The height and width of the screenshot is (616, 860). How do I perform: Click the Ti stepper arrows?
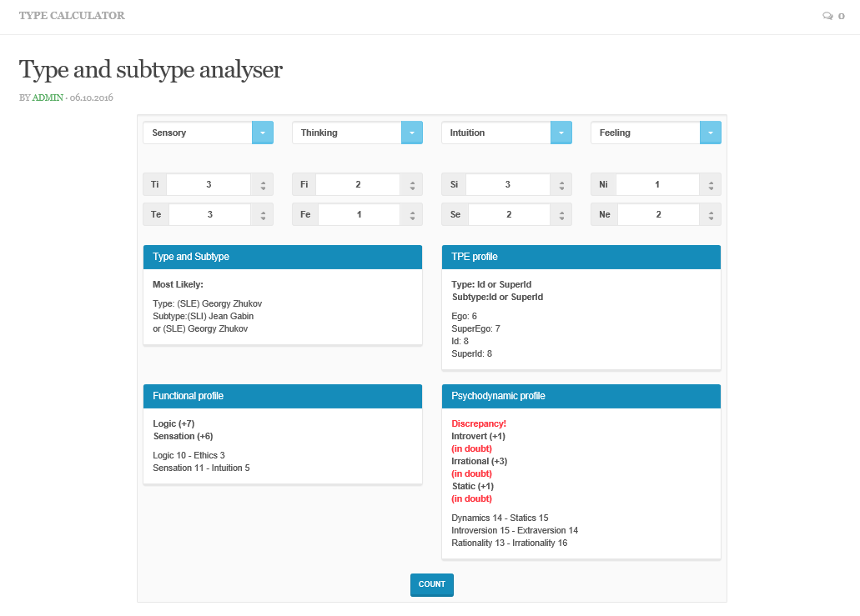(x=263, y=185)
